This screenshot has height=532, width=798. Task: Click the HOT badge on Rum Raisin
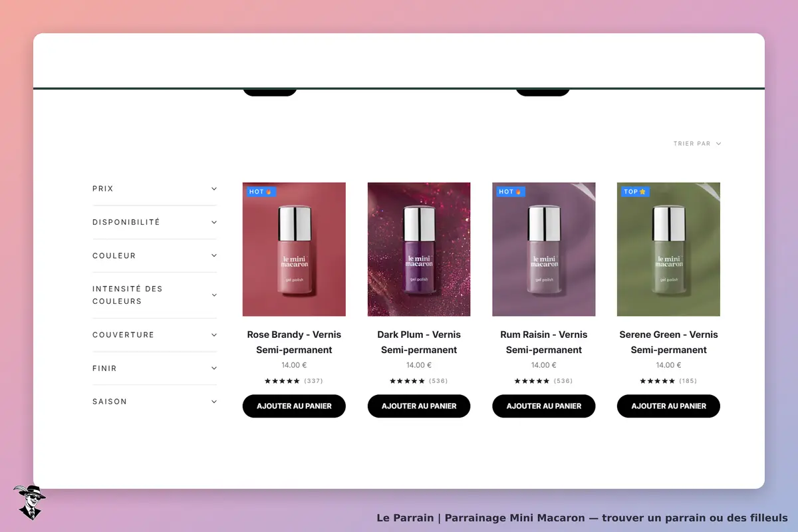pyautogui.click(x=511, y=192)
